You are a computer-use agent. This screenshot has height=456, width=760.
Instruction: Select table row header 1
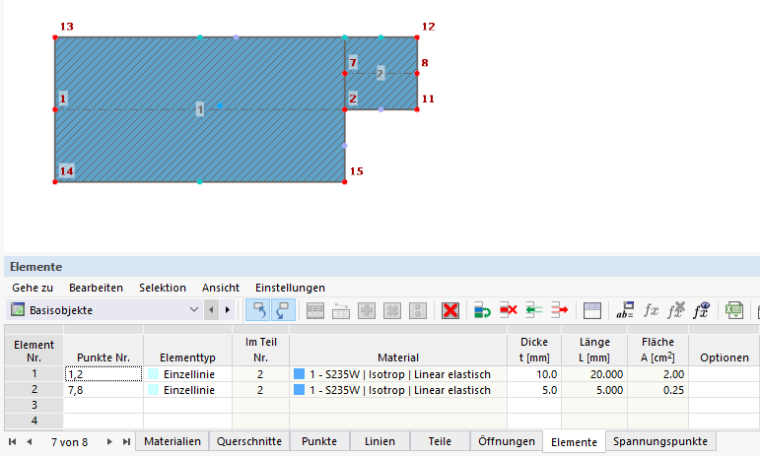[x=34, y=374]
